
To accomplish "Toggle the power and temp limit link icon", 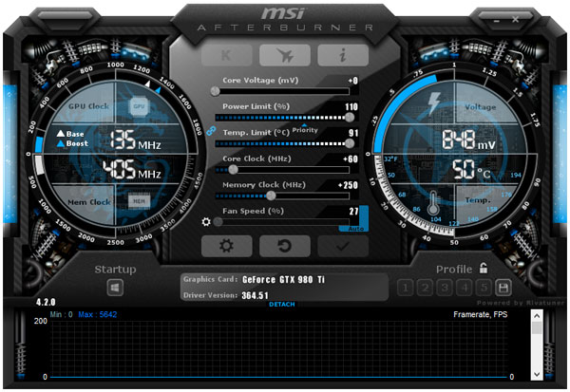I will (211, 131).
